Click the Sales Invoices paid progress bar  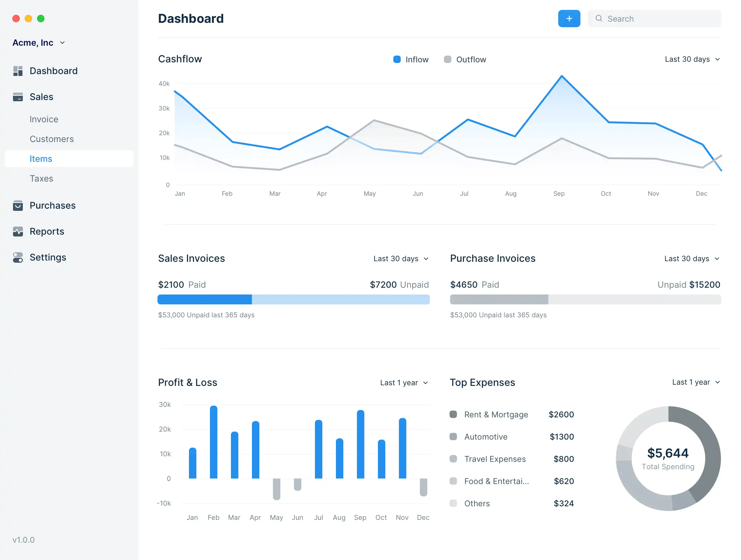[204, 301]
